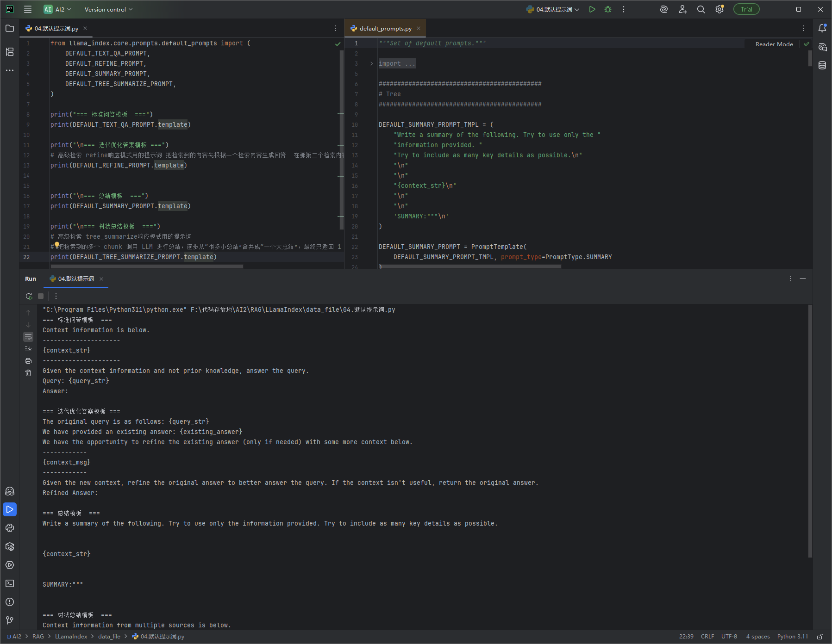
Task: Toggle read-only lock in status bar
Action: (820, 637)
